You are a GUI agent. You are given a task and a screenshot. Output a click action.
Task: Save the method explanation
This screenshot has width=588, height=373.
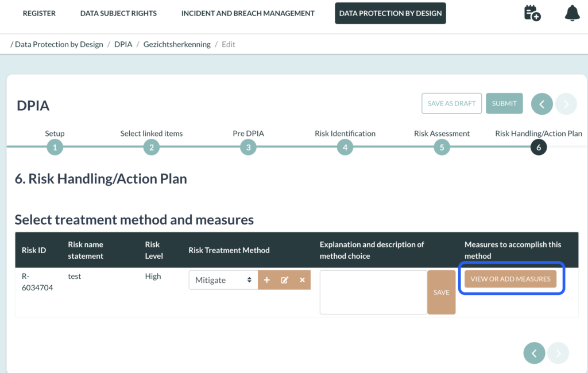click(442, 293)
